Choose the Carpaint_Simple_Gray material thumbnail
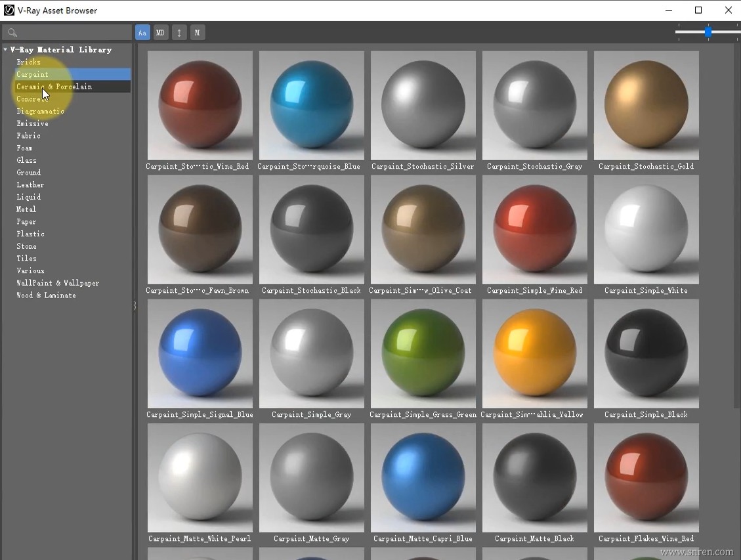This screenshot has width=741, height=560. (x=311, y=353)
